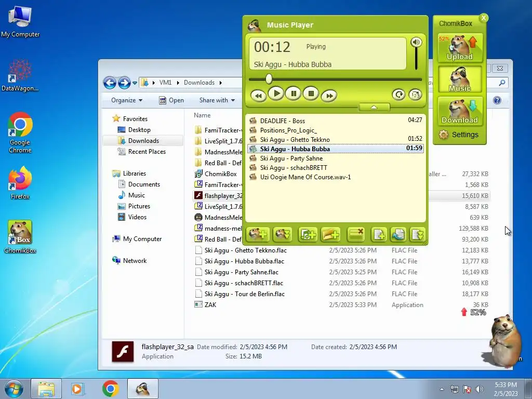The height and width of the screenshot is (399, 532).
Task: Stop playback in Music Player
Action: pyautogui.click(x=311, y=94)
